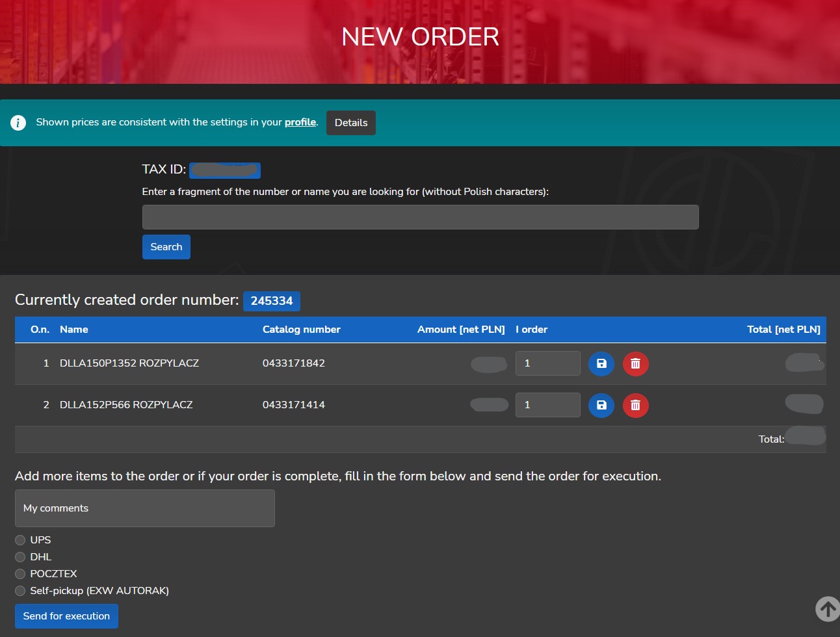Select UPS shipping option
The image size is (840, 637).
pos(20,540)
